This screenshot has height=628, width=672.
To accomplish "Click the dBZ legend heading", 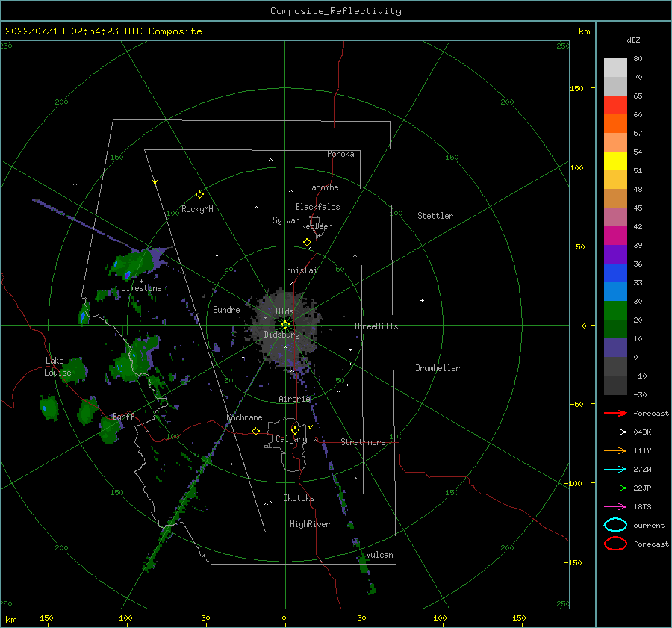I will coord(633,40).
